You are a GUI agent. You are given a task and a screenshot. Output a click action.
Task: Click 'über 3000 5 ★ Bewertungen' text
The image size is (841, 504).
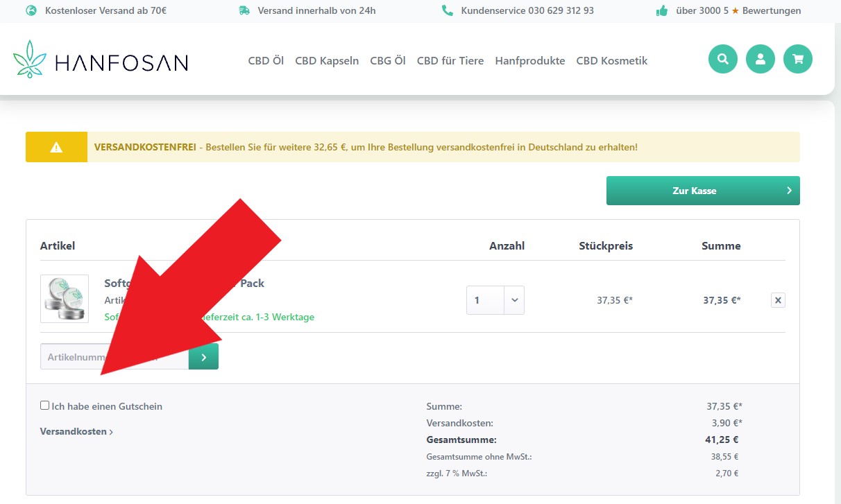click(x=738, y=10)
